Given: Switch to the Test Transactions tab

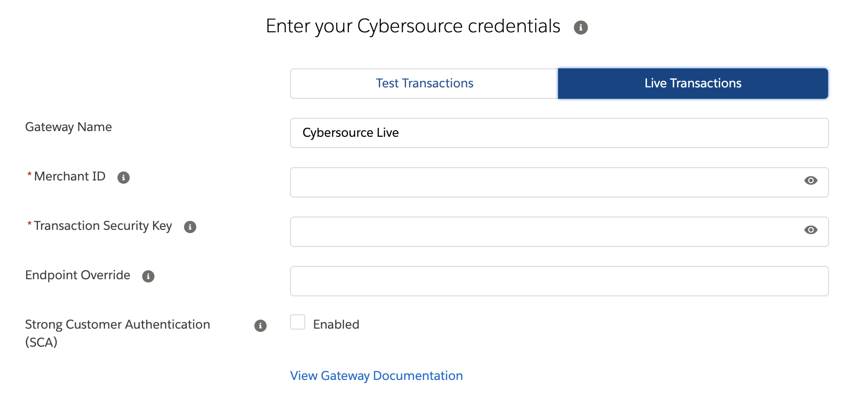Looking at the screenshot, I should [x=424, y=83].
